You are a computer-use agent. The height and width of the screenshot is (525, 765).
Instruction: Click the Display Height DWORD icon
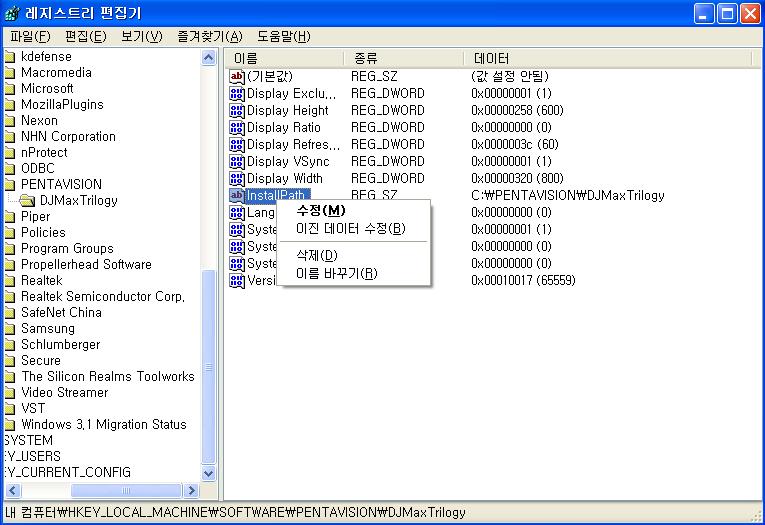pos(237,111)
